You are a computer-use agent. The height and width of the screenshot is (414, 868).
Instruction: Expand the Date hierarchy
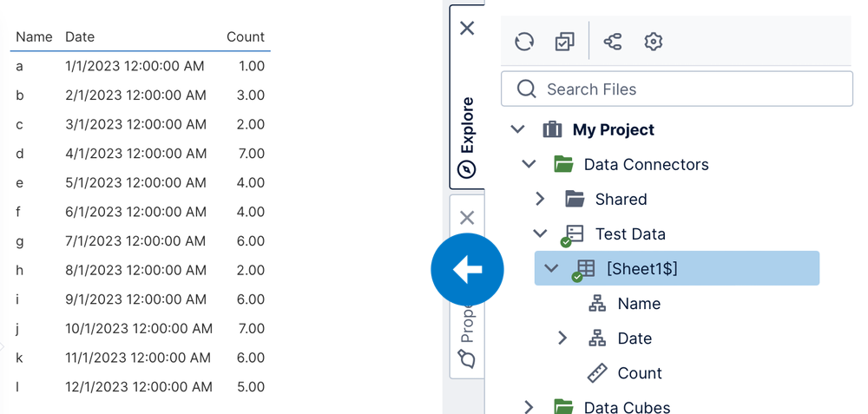tap(562, 338)
